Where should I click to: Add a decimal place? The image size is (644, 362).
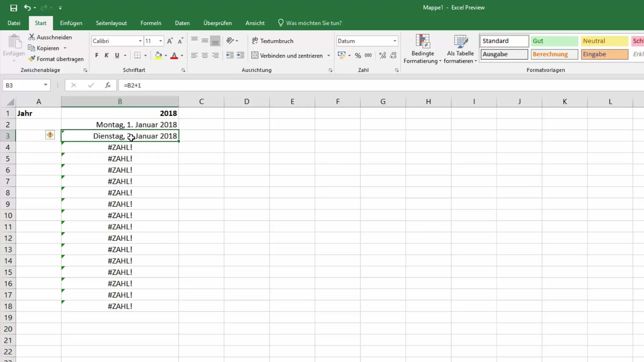[x=383, y=56]
